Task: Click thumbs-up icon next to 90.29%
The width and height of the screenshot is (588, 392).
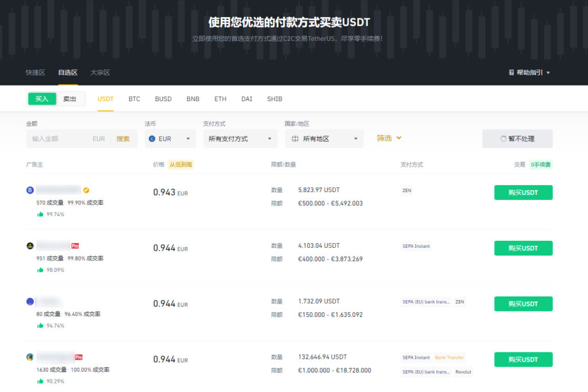Action: tap(40, 381)
